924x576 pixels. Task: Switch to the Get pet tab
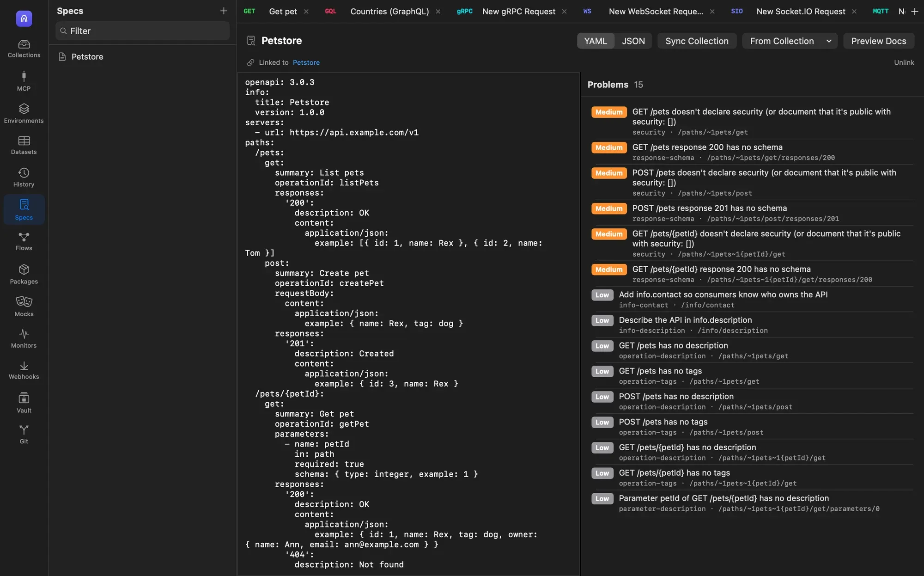tap(283, 11)
